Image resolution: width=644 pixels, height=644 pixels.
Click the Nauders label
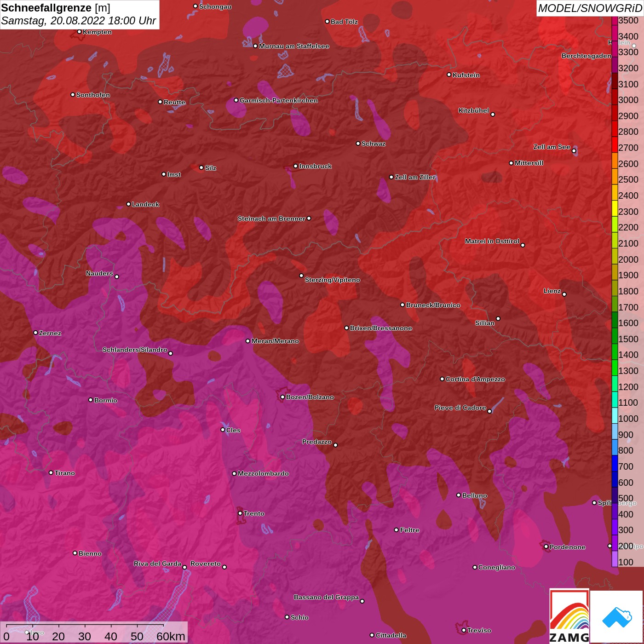(x=99, y=273)
